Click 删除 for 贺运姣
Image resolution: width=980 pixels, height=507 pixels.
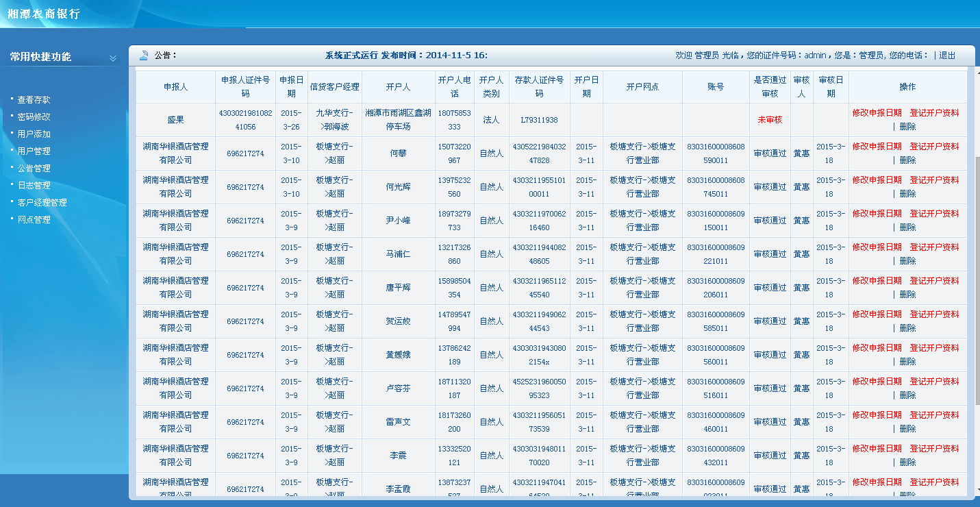point(907,328)
